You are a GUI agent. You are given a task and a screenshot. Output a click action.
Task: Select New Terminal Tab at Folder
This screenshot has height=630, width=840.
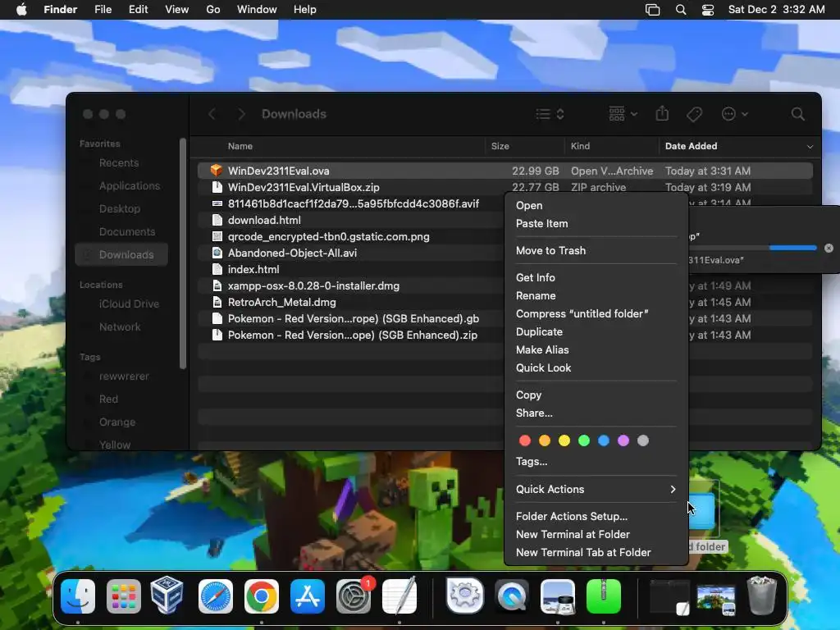(583, 552)
